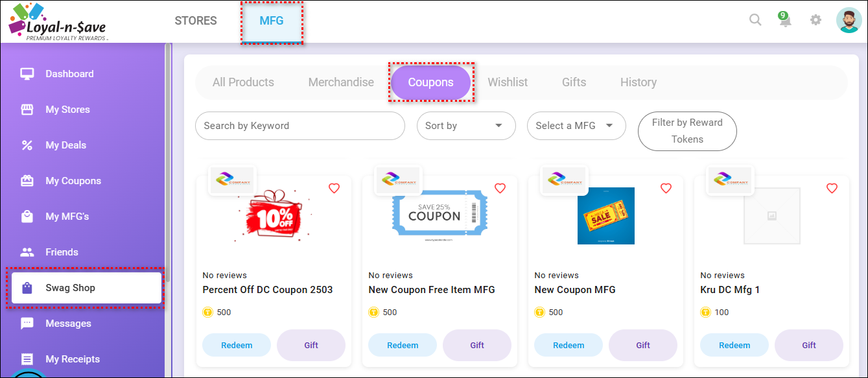Gift the Kru DC Mfg 1 coupon
Screen dimensions: 868x378
(808, 346)
